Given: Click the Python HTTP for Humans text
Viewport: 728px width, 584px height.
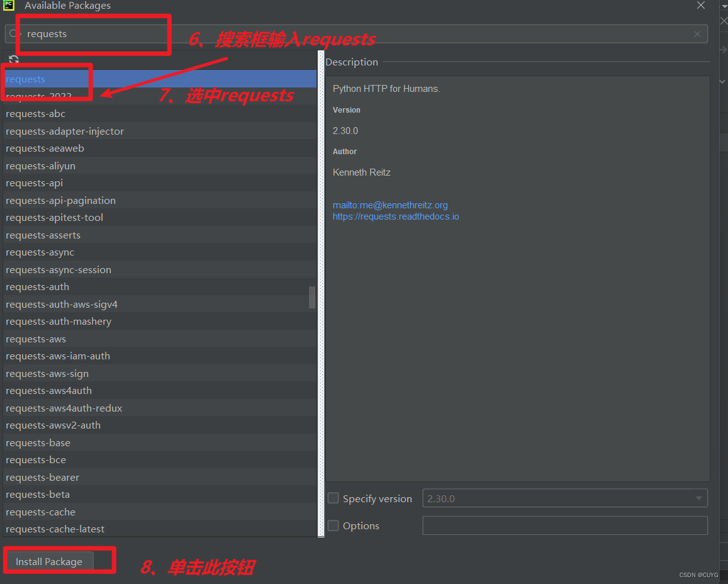Looking at the screenshot, I should point(386,89).
